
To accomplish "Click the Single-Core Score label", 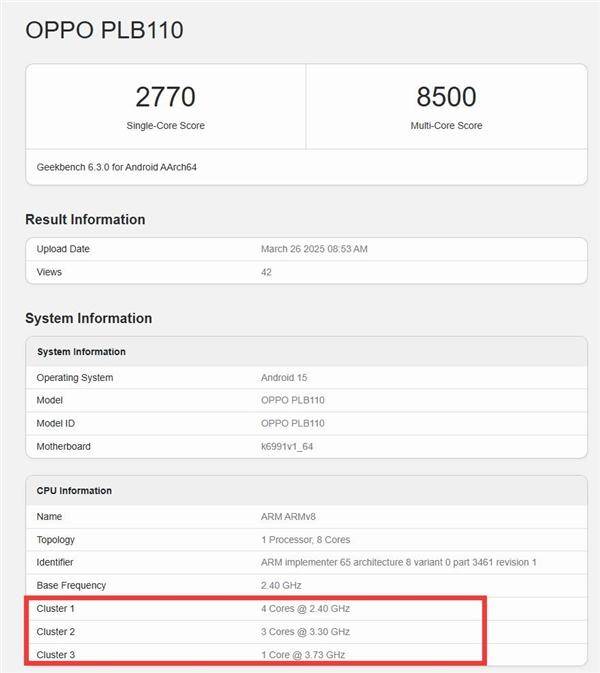I will [x=165, y=126].
